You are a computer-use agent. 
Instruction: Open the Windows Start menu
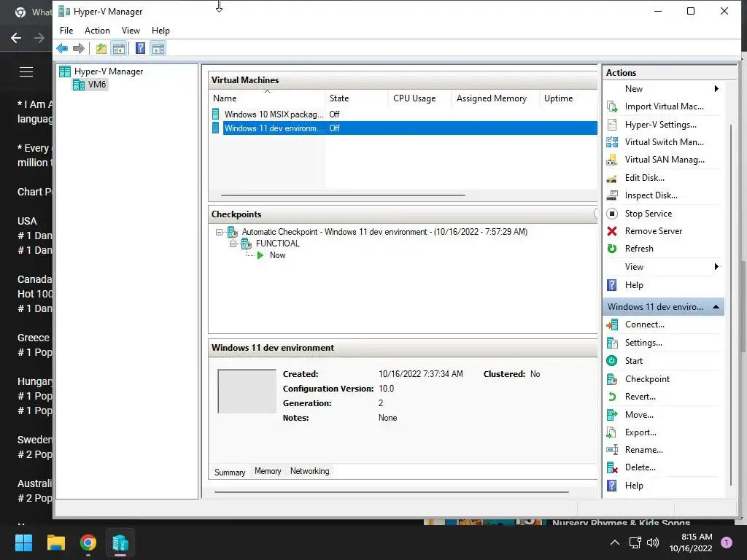click(x=23, y=542)
